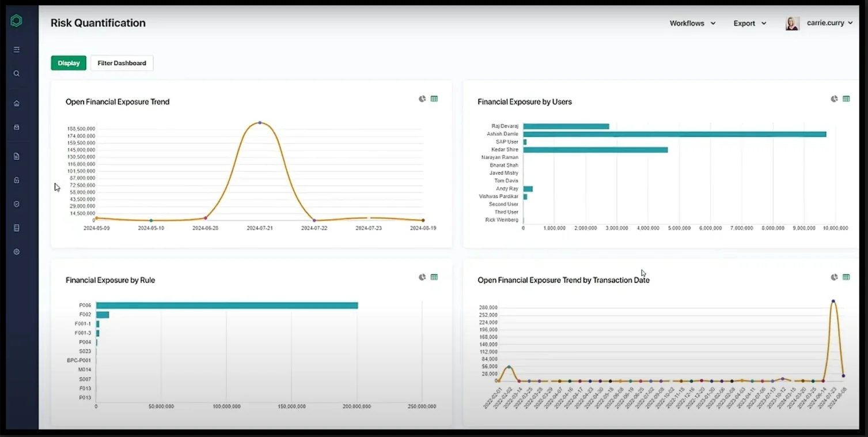Select the home icon in the sidebar
The image size is (868, 437).
tap(16, 103)
